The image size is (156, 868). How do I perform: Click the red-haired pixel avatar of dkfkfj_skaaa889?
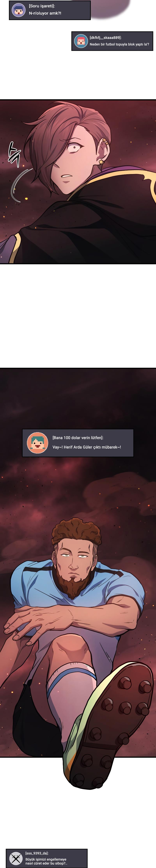[x=81, y=41]
